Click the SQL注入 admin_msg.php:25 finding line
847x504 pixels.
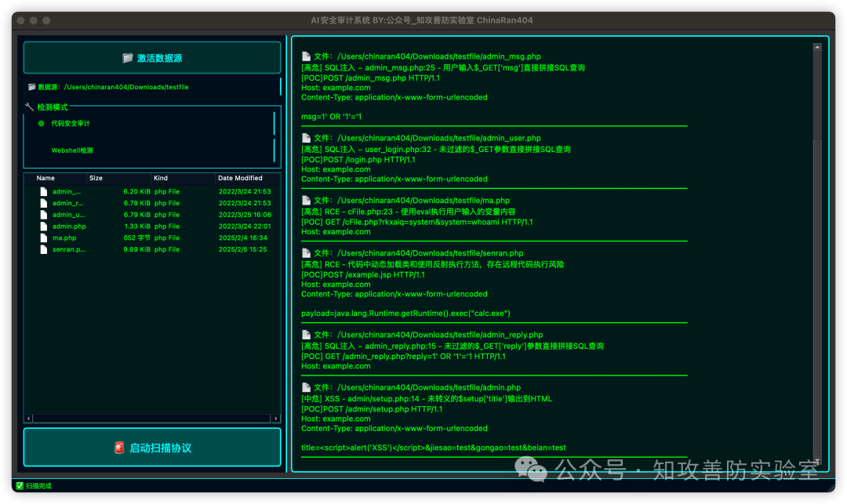(443, 67)
